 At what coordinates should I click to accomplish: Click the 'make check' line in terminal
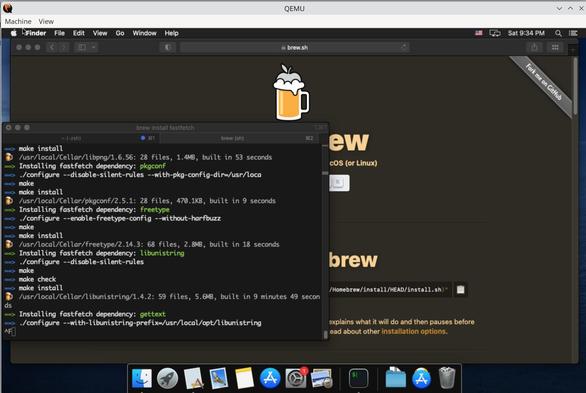pyautogui.click(x=37, y=279)
